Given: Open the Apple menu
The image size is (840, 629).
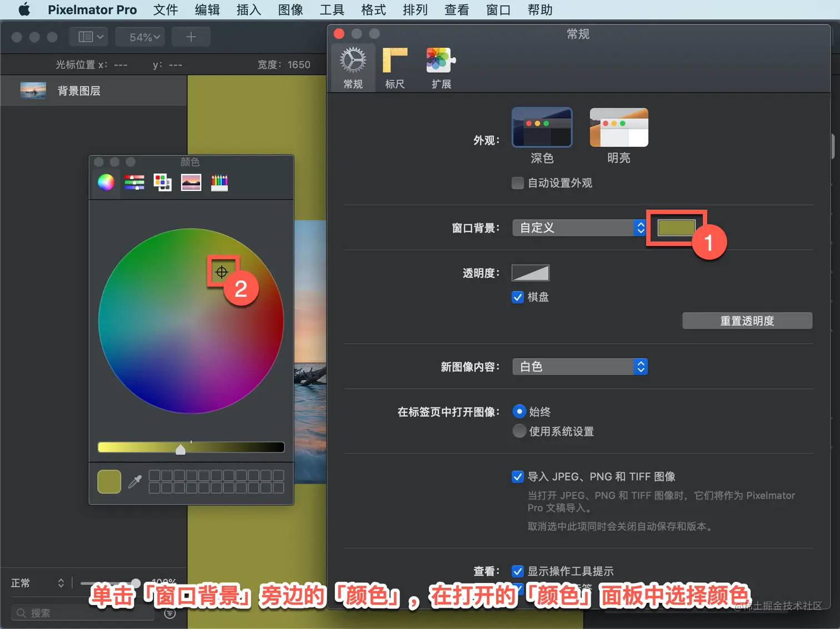Looking at the screenshot, I should [x=24, y=9].
